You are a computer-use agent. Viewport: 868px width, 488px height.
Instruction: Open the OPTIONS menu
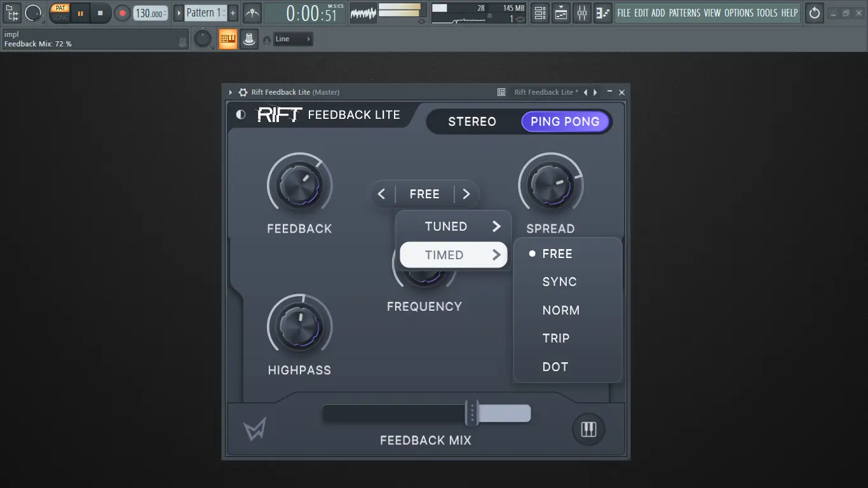pos(739,13)
